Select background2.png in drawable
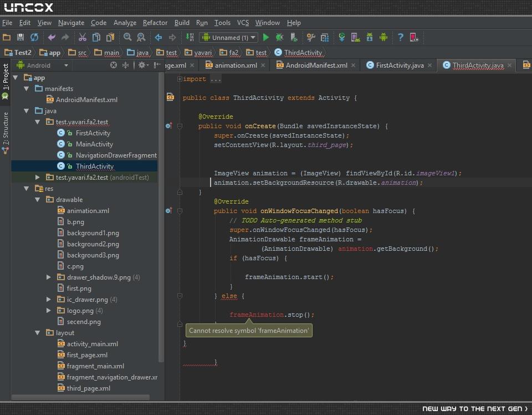 pos(93,244)
